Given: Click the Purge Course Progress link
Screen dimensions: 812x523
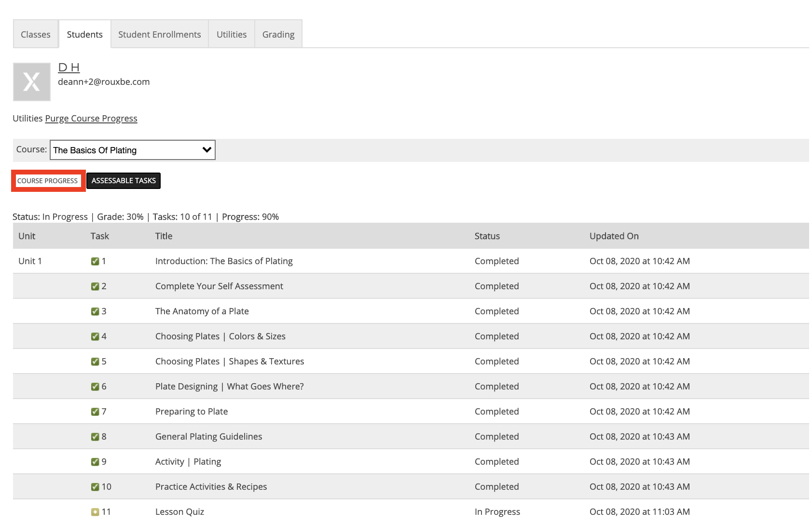Looking at the screenshot, I should point(91,119).
